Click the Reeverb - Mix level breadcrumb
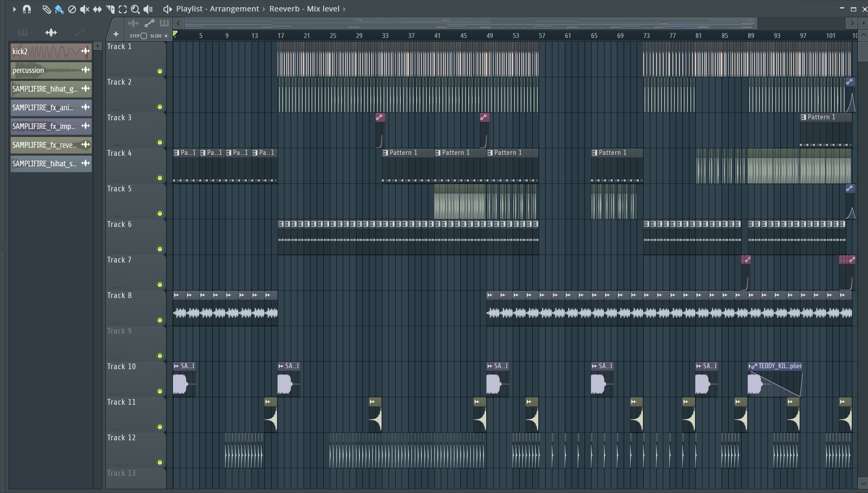Image resolution: width=868 pixels, height=493 pixels. click(304, 9)
